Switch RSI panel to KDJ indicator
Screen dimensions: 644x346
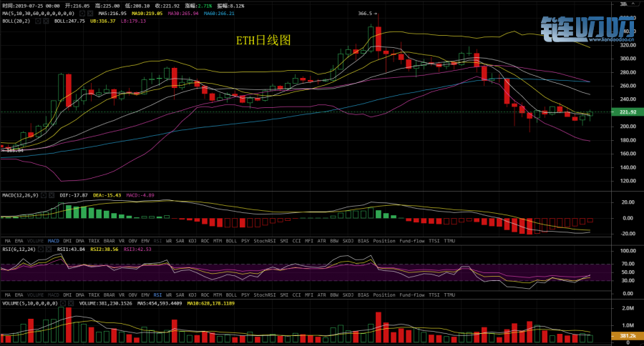[x=192, y=295]
